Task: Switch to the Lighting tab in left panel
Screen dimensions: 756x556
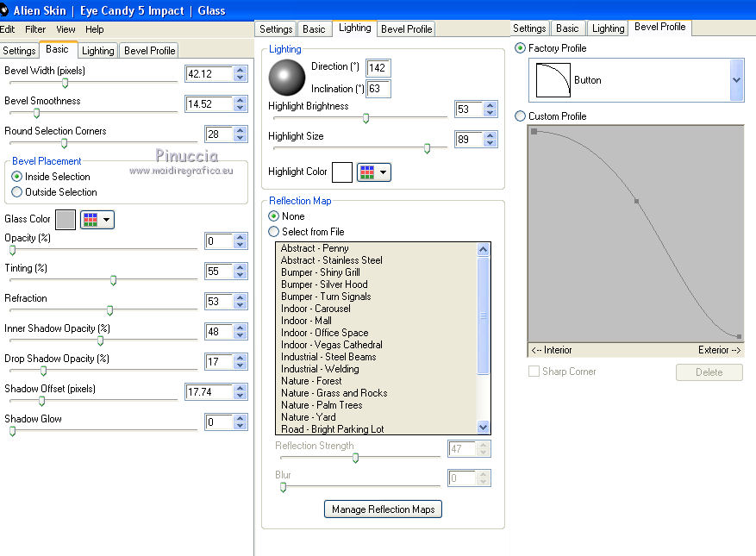Action: click(x=98, y=51)
